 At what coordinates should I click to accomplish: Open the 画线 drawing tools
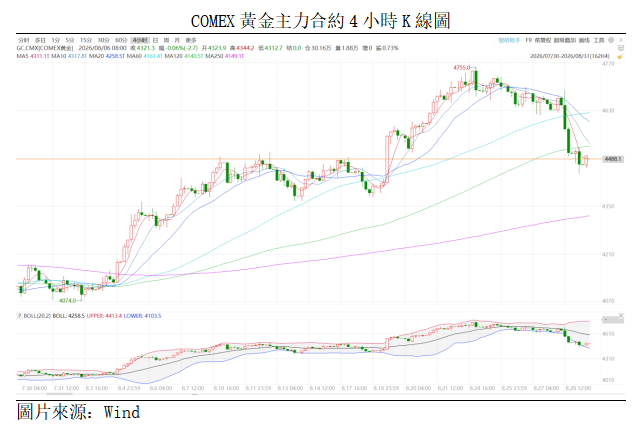[584, 40]
